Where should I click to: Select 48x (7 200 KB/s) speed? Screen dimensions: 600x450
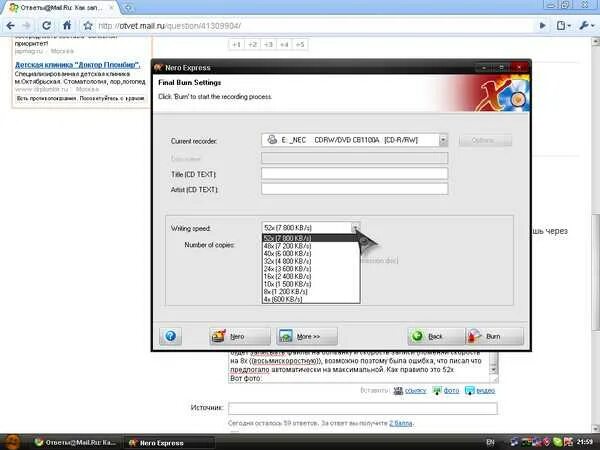pos(311,246)
